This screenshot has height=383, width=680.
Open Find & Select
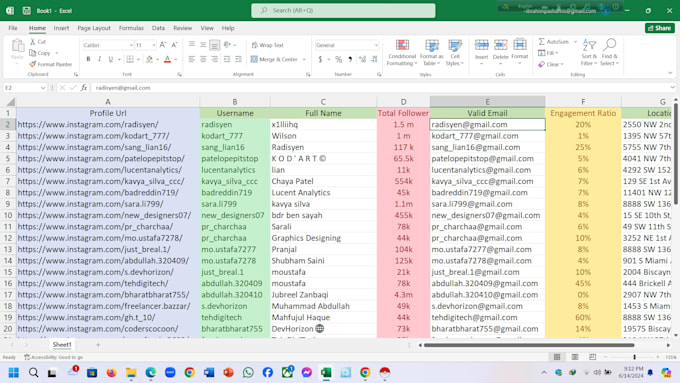pyautogui.click(x=609, y=52)
